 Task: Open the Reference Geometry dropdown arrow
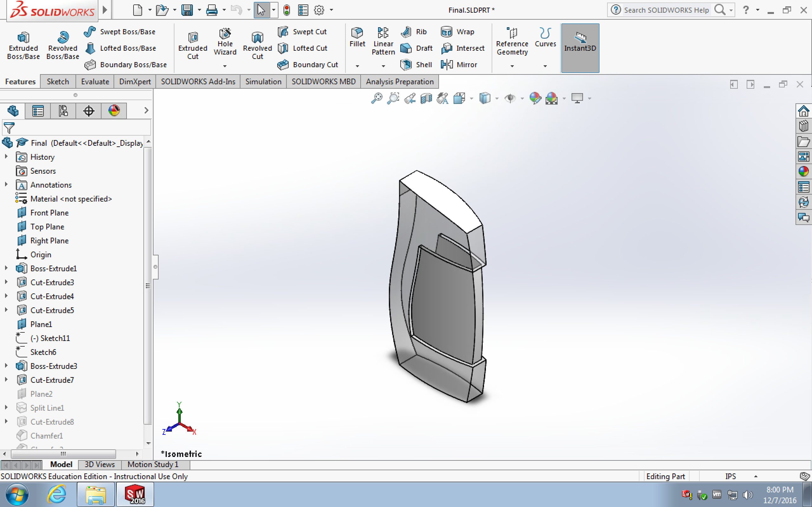512,66
